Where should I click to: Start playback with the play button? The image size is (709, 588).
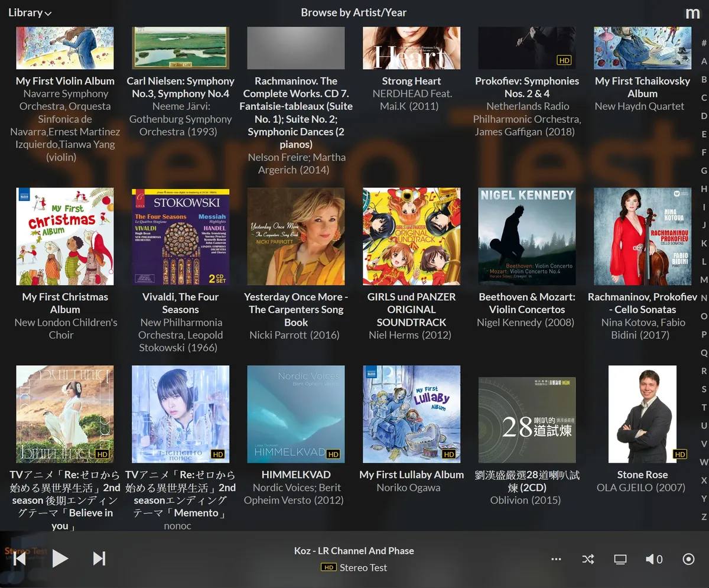tap(60, 558)
